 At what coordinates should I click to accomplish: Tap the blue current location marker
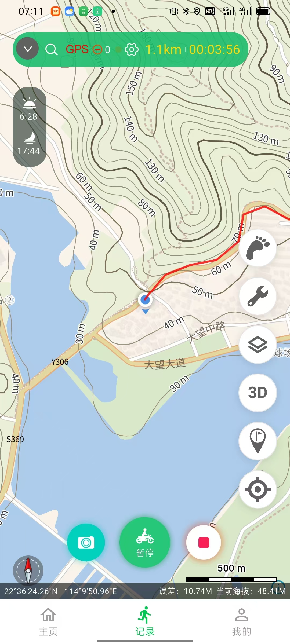(x=145, y=300)
